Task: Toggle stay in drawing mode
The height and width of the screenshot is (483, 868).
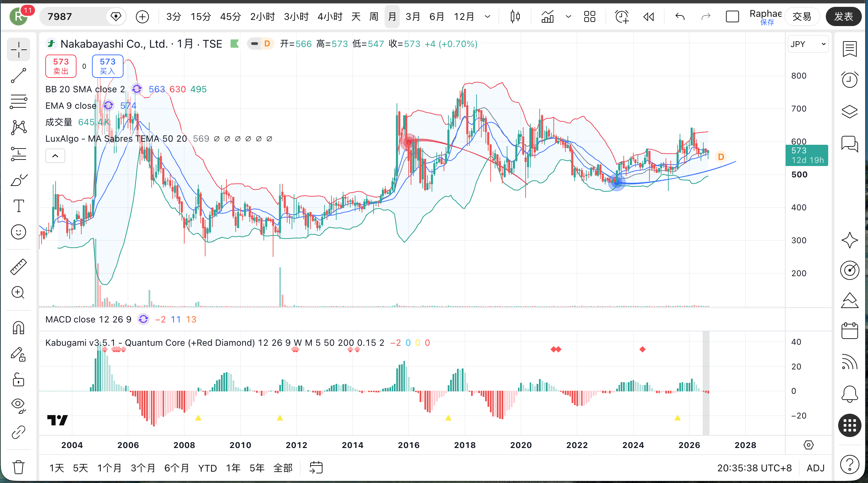Action: (x=19, y=354)
